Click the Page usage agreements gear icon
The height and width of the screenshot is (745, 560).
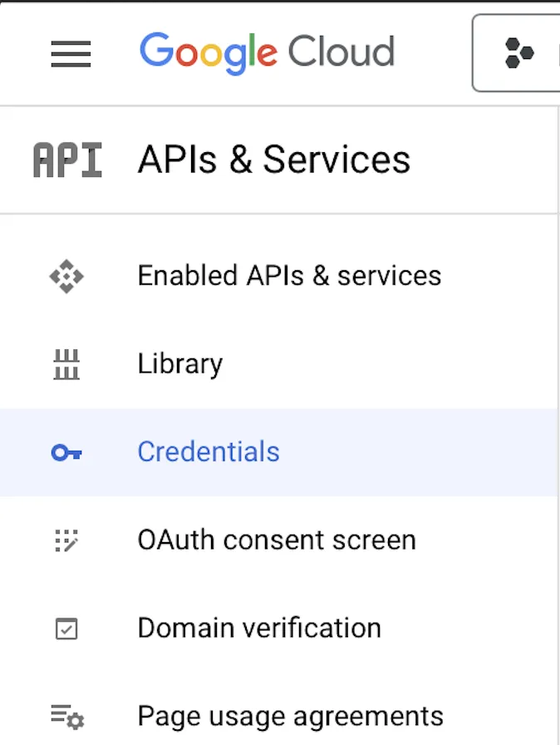[x=66, y=716]
